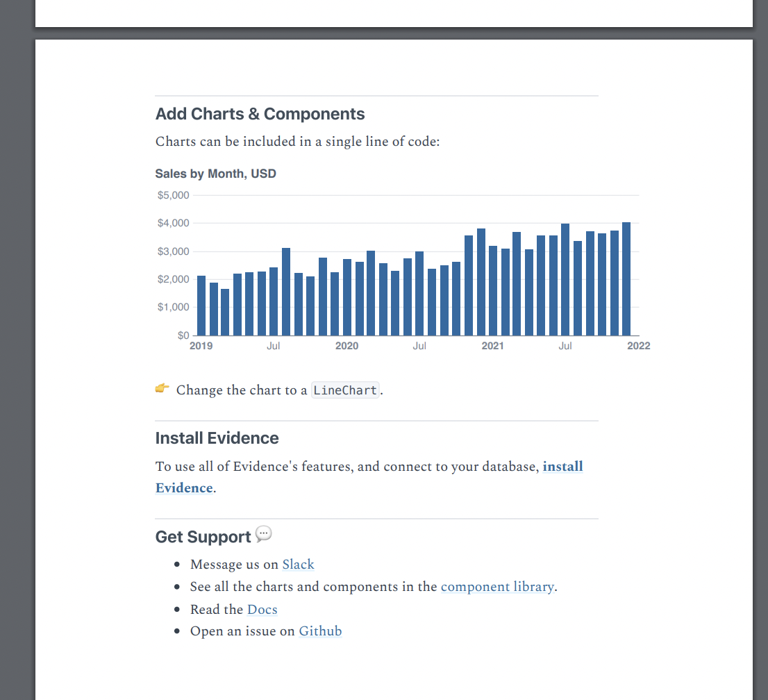This screenshot has width=768, height=700.
Task: Click the Add Charts & Components heading
Action: click(x=260, y=113)
